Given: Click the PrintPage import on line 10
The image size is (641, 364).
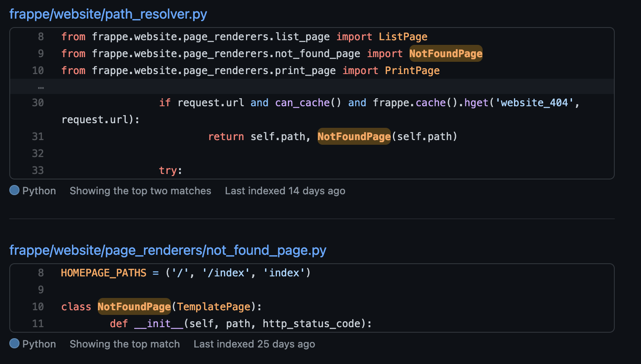Looking at the screenshot, I should [412, 70].
